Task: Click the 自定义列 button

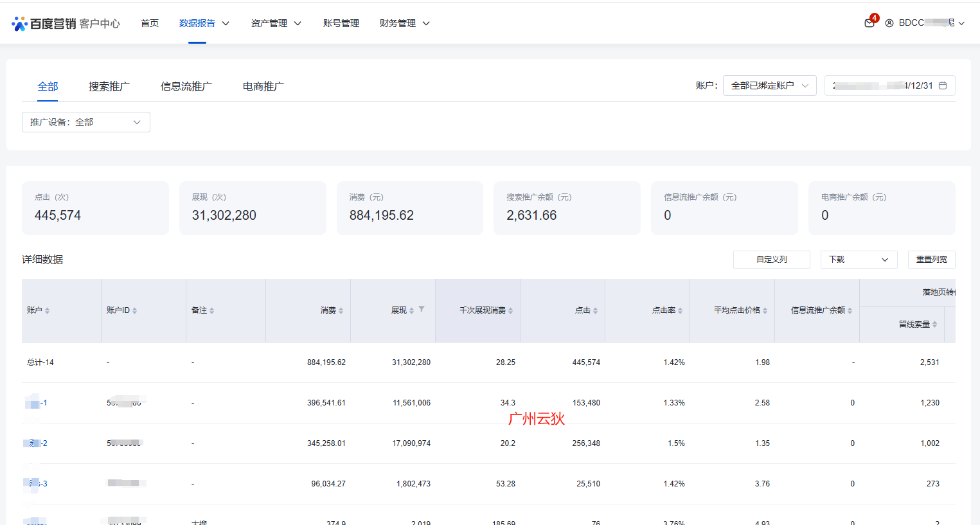Action: [x=771, y=260]
